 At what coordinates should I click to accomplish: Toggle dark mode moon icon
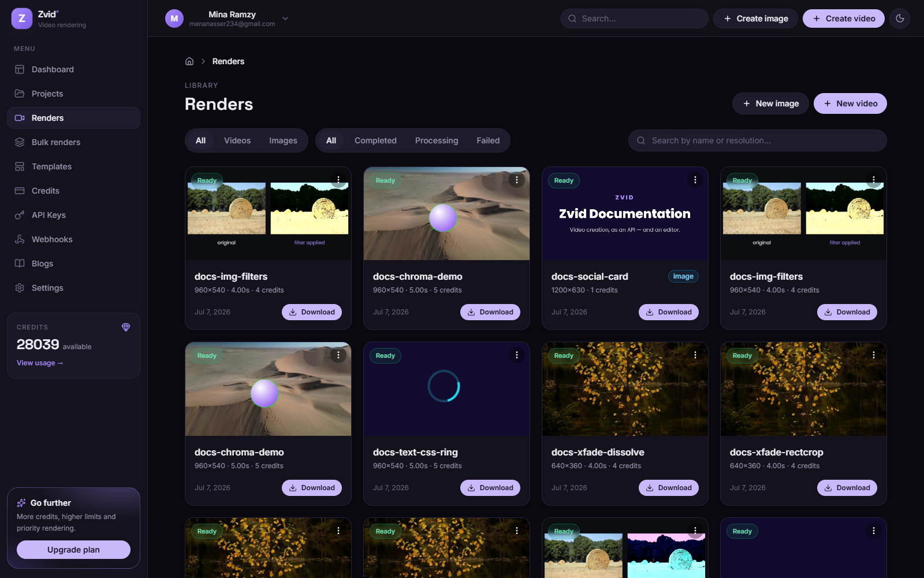tap(900, 18)
